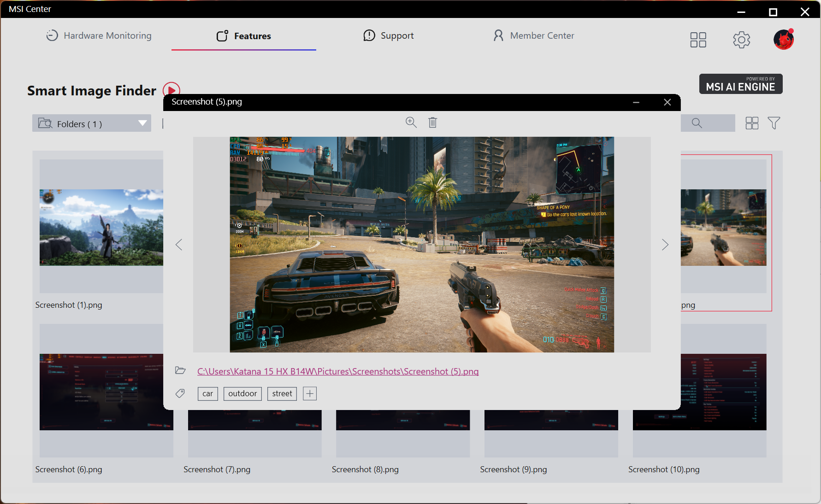Open the apps grid icon in the header

point(698,40)
